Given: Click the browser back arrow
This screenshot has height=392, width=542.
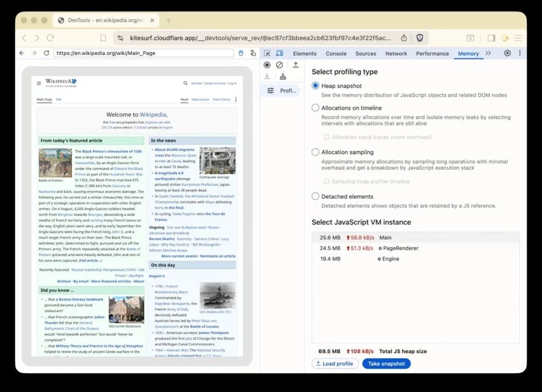Looking at the screenshot, I should click(x=24, y=38).
